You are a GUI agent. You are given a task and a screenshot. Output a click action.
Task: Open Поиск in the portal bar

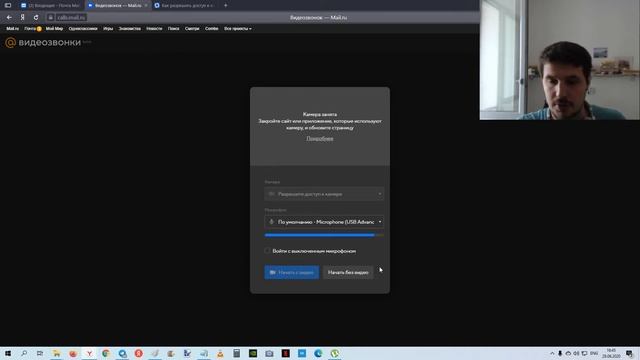coord(173,29)
